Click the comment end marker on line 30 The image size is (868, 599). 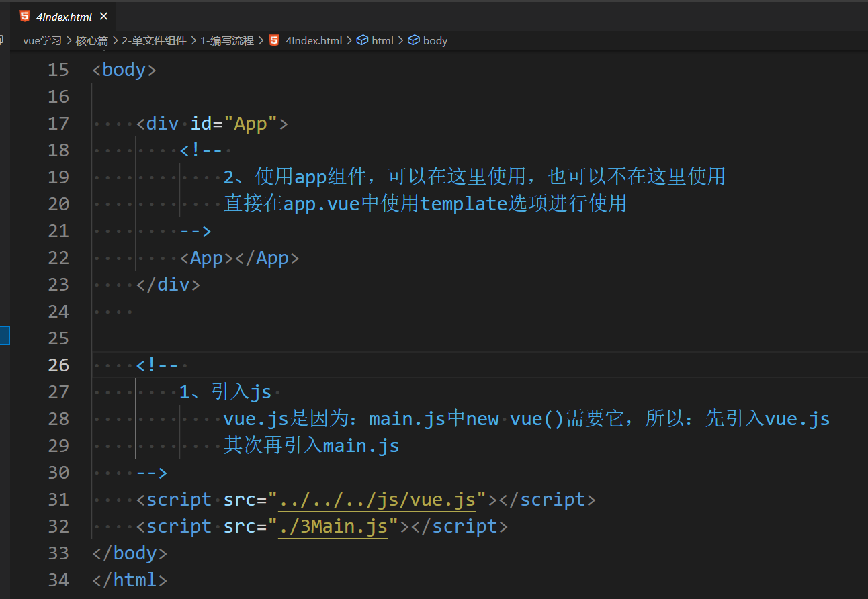click(x=152, y=473)
